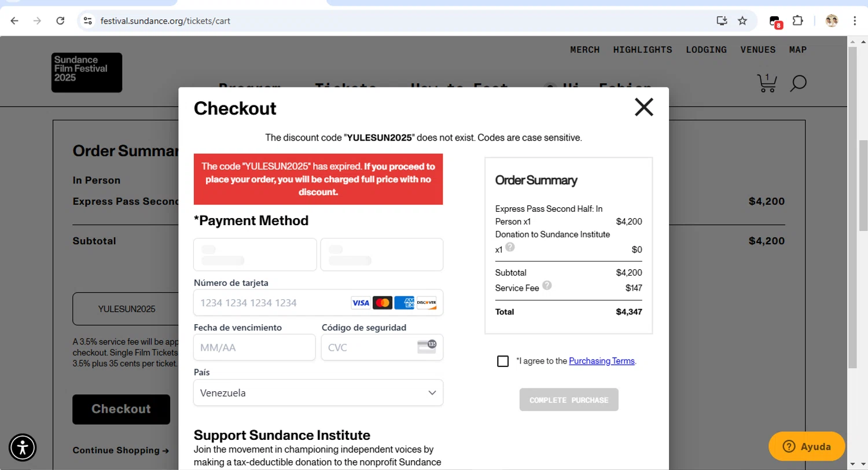Image resolution: width=868 pixels, height=470 pixels.
Task: Click the forward navigation arrow
Action: [x=38, y=21]
